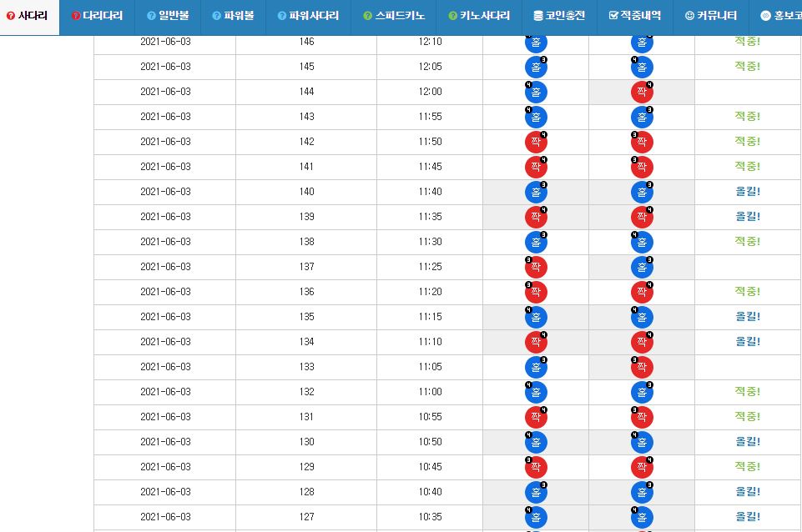Click the 10:45 time cell
802x532 pixels.
tap(430, 468)
